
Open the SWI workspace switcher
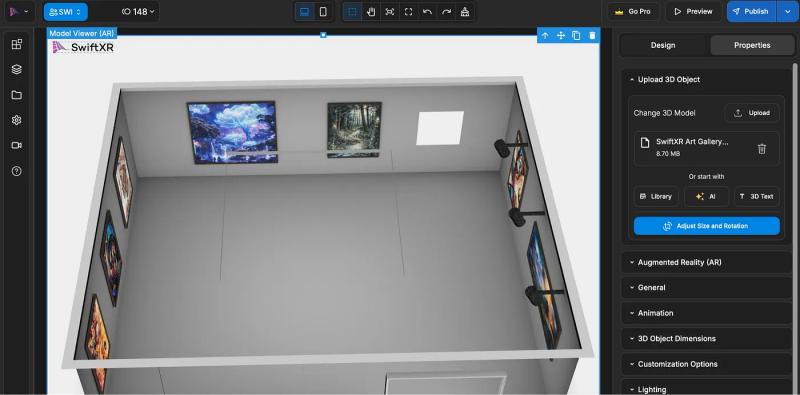(65, 12)
